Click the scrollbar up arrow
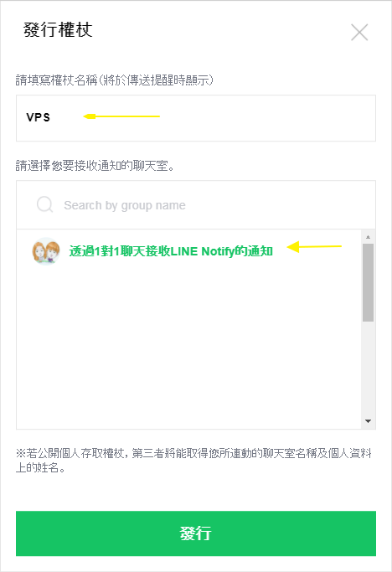The image size is (392, 572). coord(368,237)
